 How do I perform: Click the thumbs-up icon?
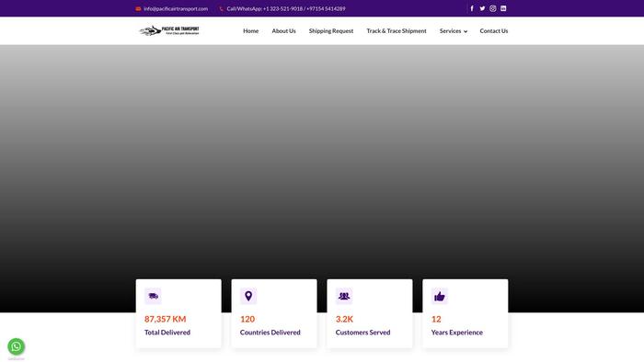tap(440, 296)
